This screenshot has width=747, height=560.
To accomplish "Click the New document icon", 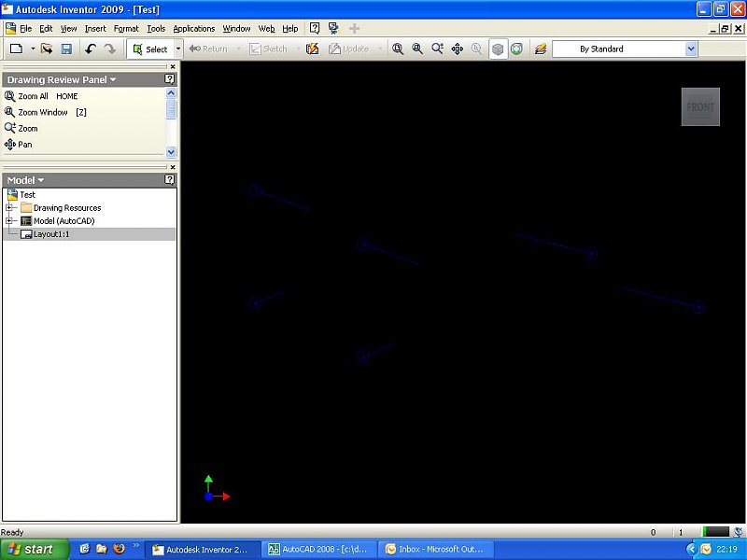I will pos(16,49).
